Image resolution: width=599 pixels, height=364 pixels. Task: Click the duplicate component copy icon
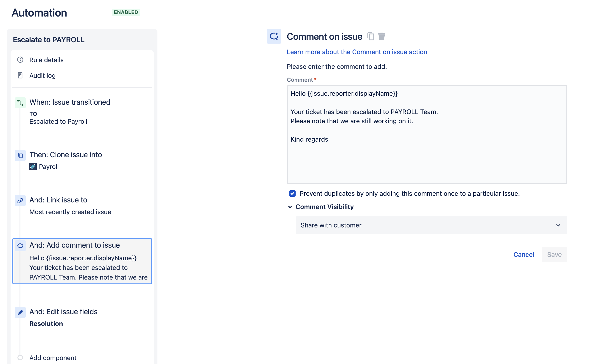pyautogui.click(x=370, y=36)
